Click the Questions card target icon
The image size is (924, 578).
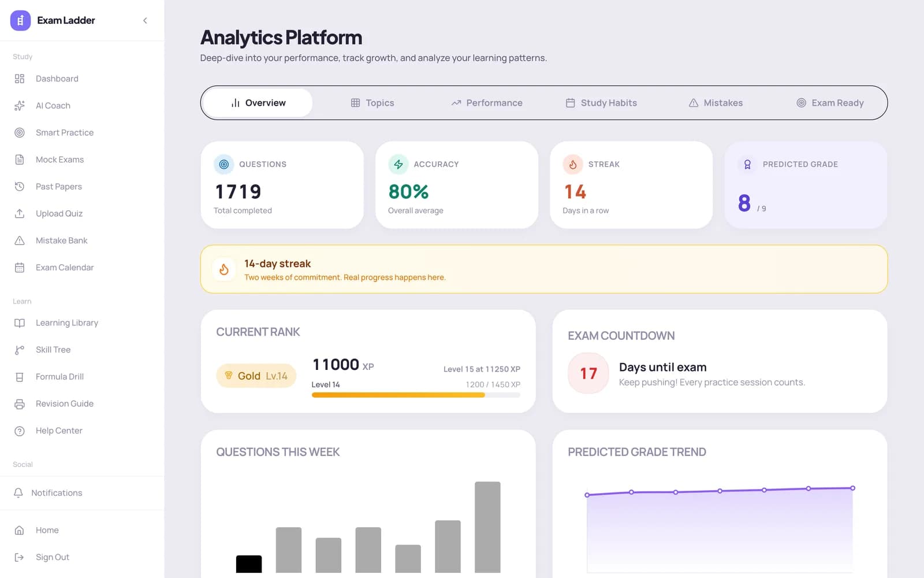tap(224, 164)
